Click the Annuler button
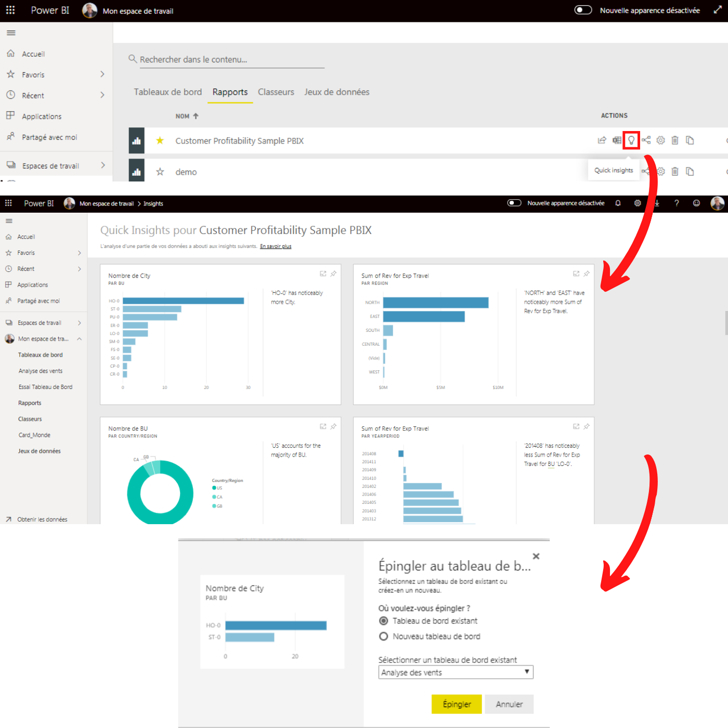Viewport: 728px width, 728px height. (x=509, y=704)
